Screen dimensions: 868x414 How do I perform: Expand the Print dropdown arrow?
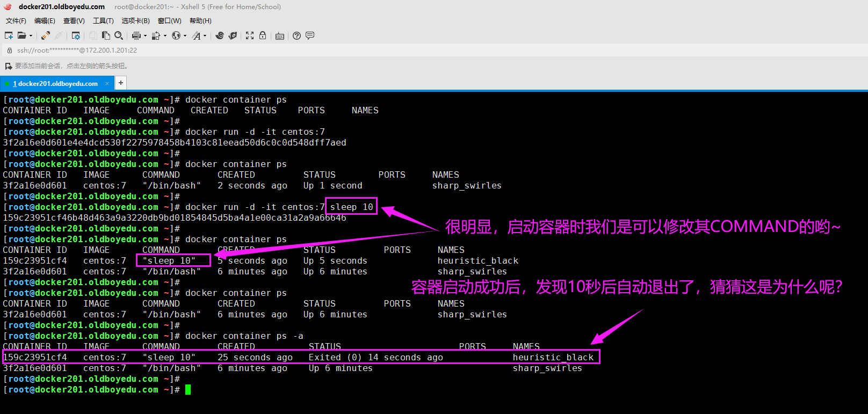145,36
